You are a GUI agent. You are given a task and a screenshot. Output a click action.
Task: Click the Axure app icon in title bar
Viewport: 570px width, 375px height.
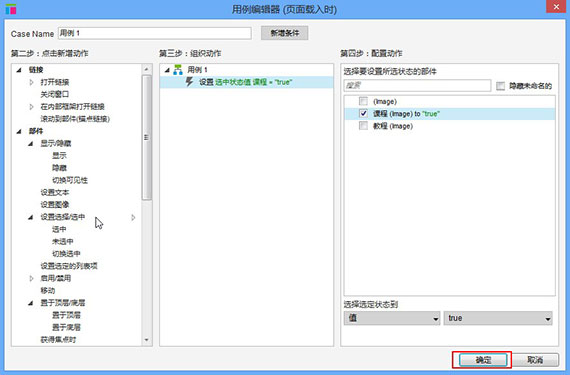[11, 9]
